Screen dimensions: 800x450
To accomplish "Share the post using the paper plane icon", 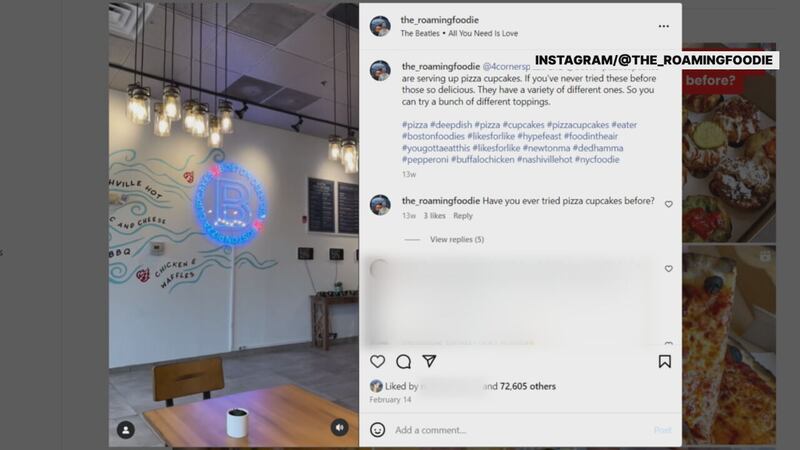I will point(430,361).
